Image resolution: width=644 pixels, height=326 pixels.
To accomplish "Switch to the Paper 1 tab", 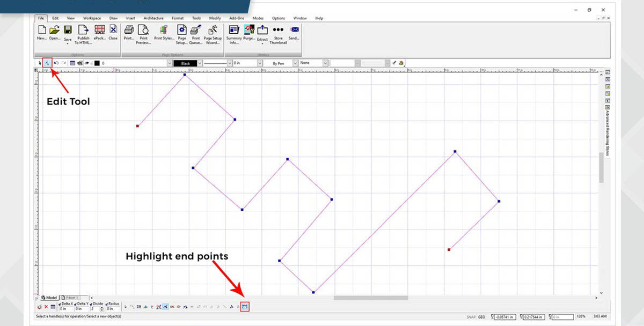I will click(x=70, y=297).
